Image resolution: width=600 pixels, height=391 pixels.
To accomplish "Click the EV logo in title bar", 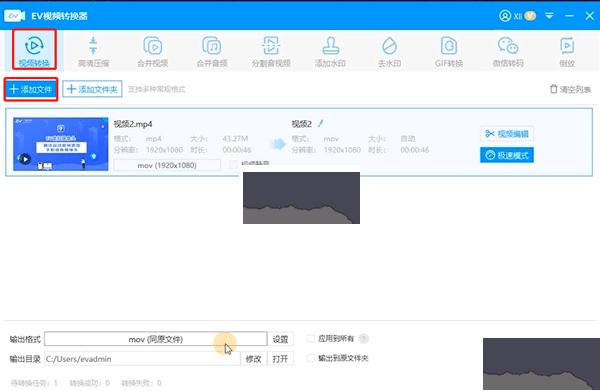I will pyautogui.click(x=15, y=16).
